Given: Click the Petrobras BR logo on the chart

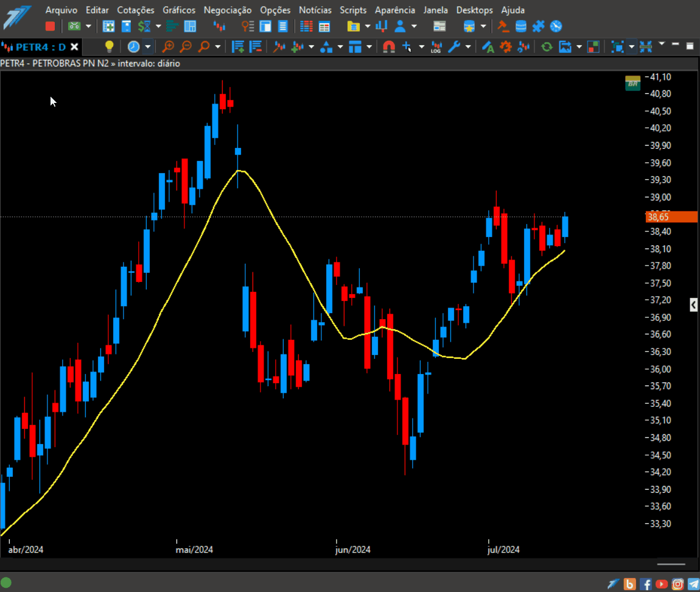Looking at the screenshot, I should (x=632, y=83).
